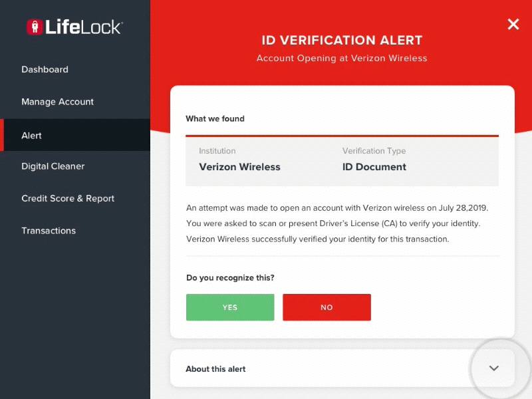The width and height of the screenshot is (532, 399).
Task: Open the Dashboard menu item
Action: [x=45, y=70]
